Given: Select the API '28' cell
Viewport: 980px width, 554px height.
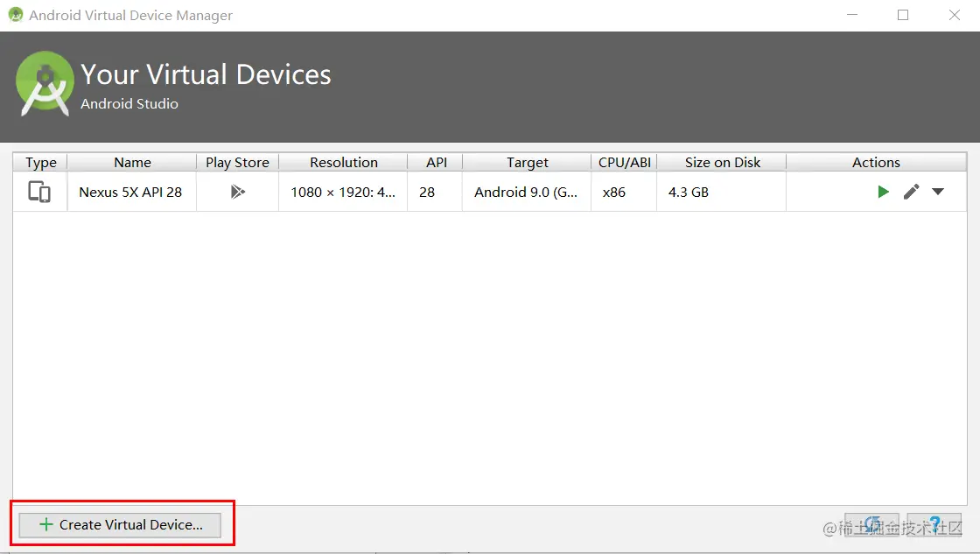Looking at the screenshot, I should [x=436, y=192].
